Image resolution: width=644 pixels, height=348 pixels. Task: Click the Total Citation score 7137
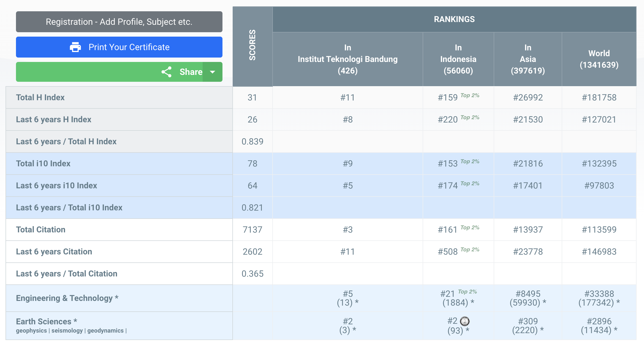point(252,230)
